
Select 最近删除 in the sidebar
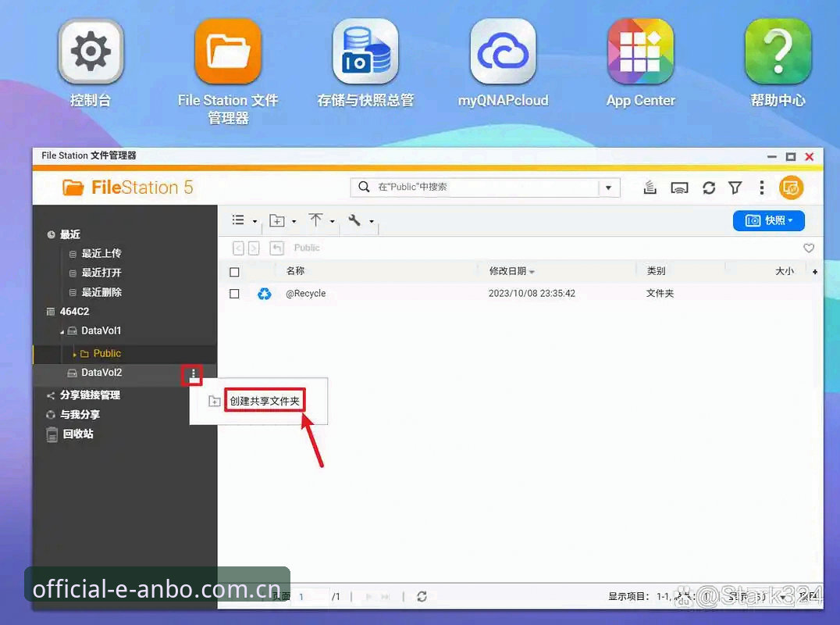101,292
